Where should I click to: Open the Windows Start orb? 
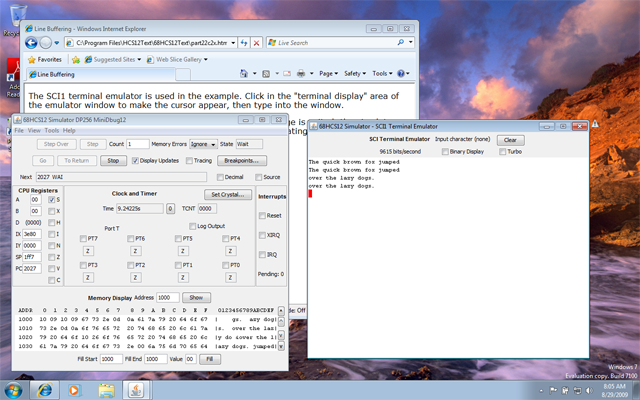pos(13,390)
